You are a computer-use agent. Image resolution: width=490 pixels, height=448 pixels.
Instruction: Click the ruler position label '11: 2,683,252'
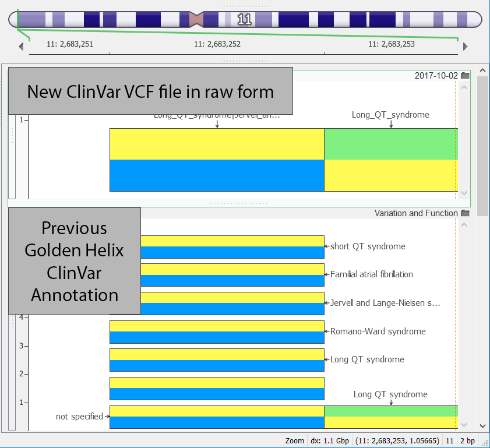tap(217, 44)
